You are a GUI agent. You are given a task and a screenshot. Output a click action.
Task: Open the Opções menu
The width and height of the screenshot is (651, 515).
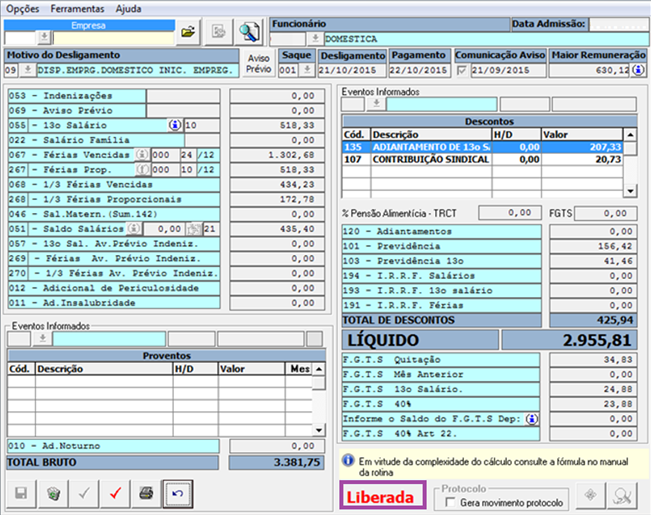(x=22, y=8)
